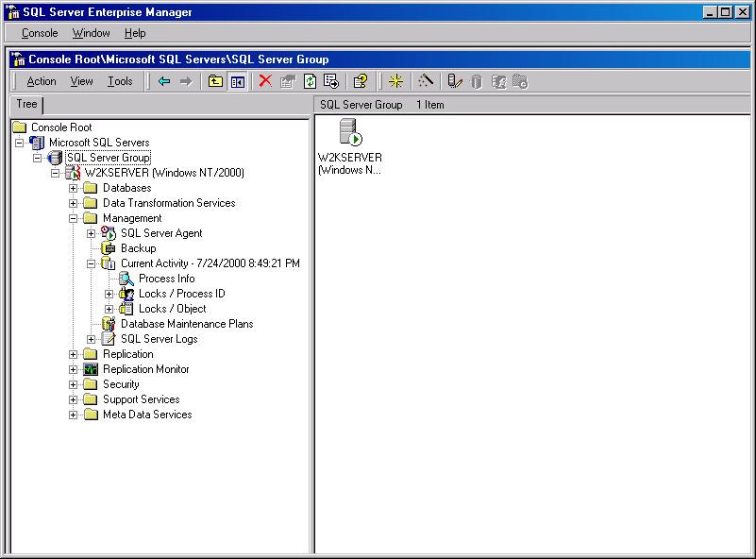
Task: Click the Refresh toolbar icon
Action: pos(310,81)
